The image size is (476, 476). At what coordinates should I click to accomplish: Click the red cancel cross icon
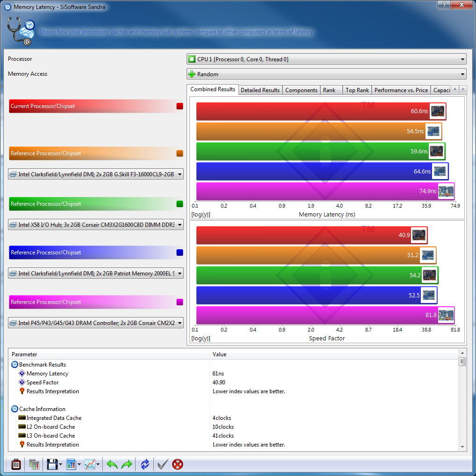click(178, 464)
